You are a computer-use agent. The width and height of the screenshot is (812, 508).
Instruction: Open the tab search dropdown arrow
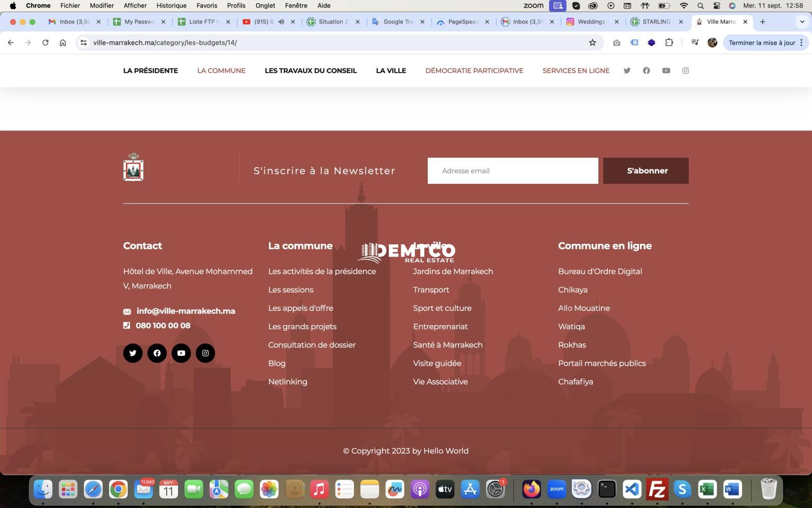[x=802, y=22]
